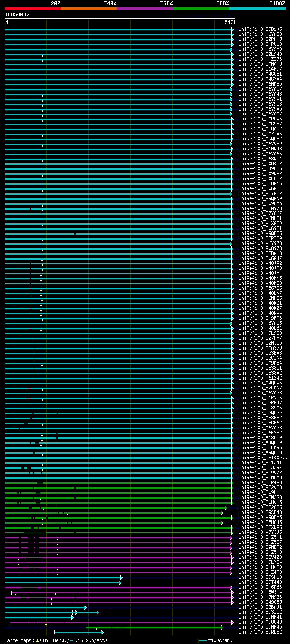
Task: Select the UniRef100_C8CB67 label
Action: click(x=260, y=423)
